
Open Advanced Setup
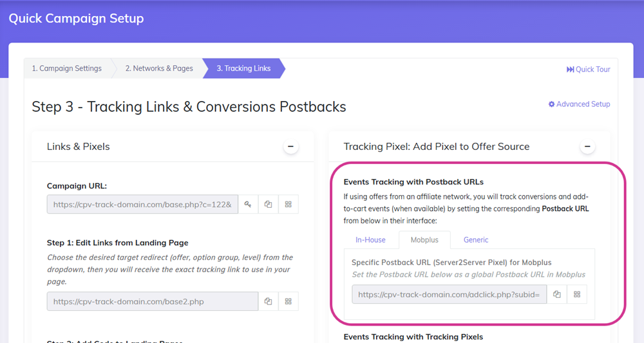click(580, 104)
